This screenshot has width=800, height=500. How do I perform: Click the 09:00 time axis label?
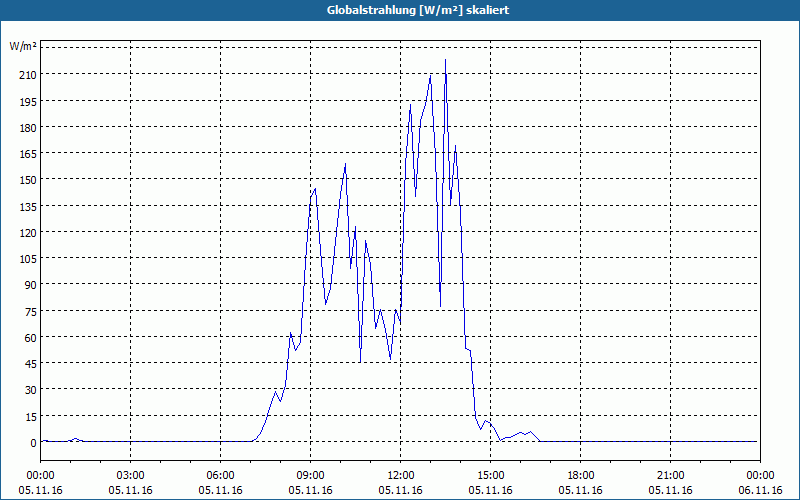310,476
